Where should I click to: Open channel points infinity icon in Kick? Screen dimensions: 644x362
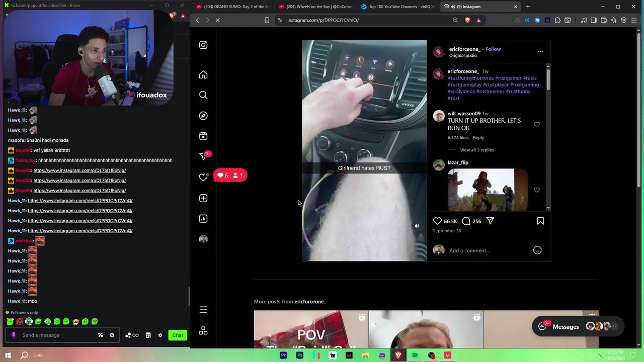tap(132, 335)
